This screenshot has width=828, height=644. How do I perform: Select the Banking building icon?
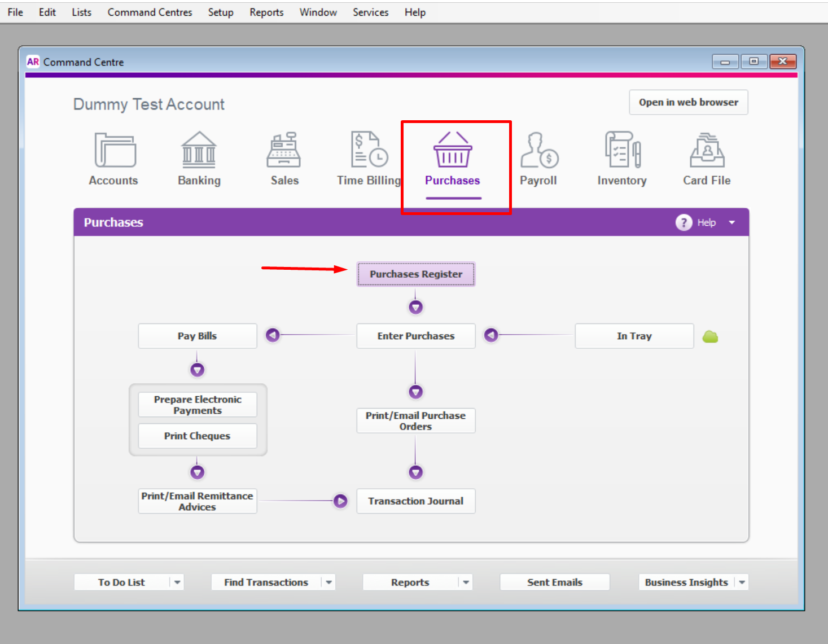coord(199,150)
